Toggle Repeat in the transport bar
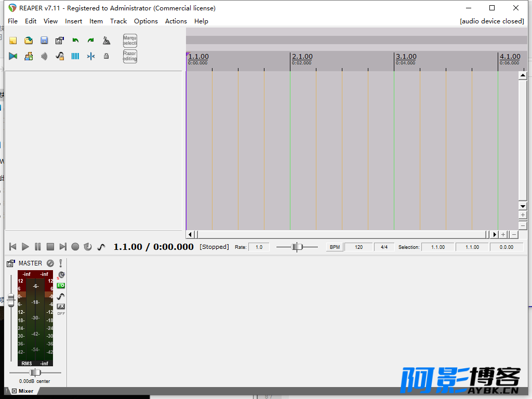The image size is (532, 399). coord(88,247)
